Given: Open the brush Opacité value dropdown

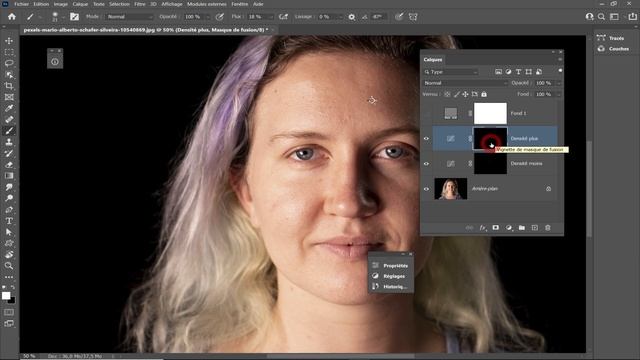Looking at the screenshot, I should 208,17.
